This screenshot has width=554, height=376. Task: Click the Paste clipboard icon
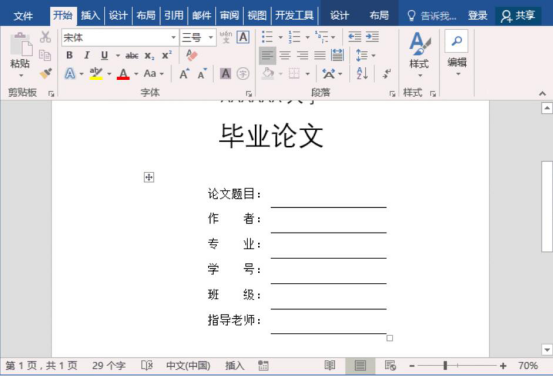point(21,45)
